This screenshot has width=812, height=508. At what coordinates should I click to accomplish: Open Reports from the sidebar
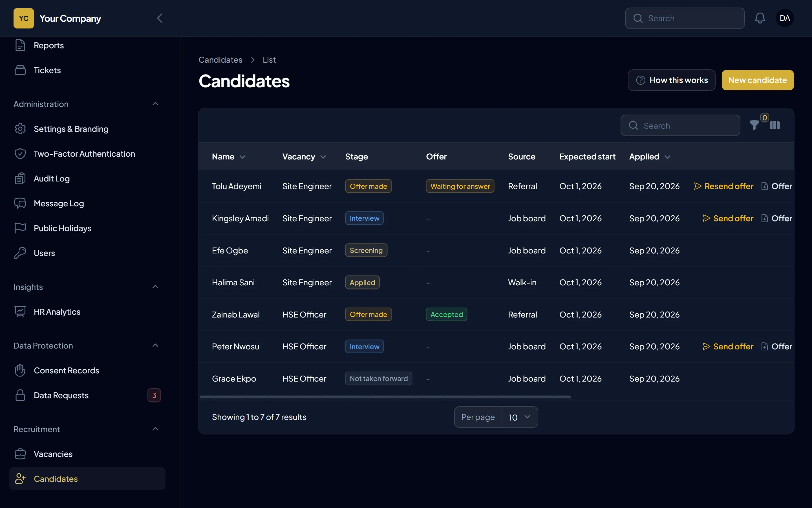click(x=87, y=45)
